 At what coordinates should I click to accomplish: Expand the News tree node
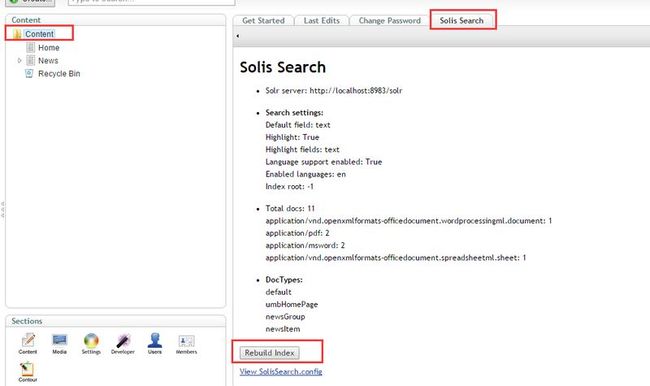coord(19,61)
